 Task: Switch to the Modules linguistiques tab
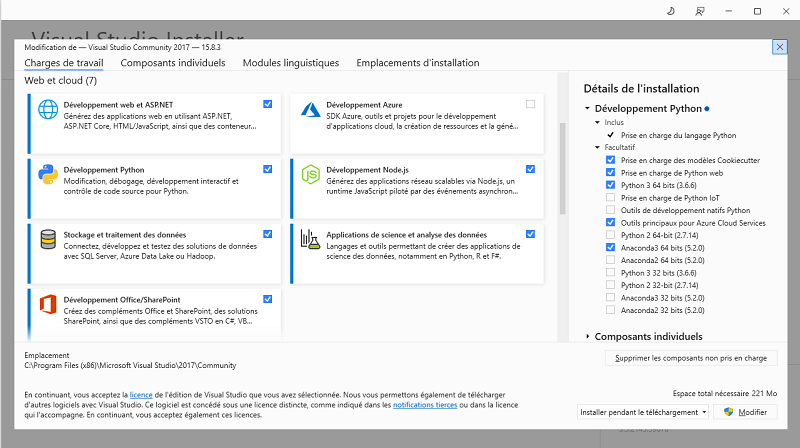[290, 63]
